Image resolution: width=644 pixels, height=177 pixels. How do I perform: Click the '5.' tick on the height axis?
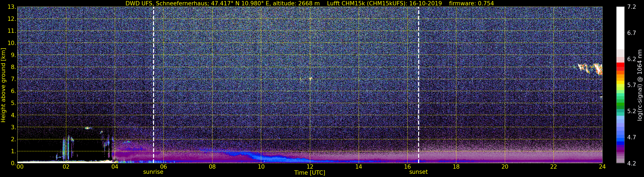(x=13, y=103)
